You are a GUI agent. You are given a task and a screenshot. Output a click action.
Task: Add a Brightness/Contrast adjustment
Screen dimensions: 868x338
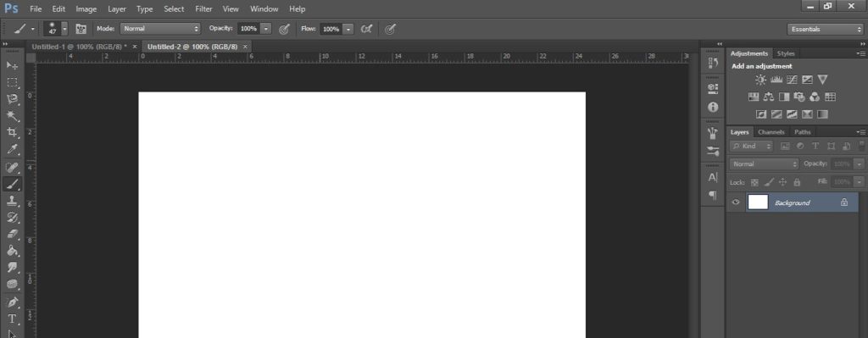pos(760,80)
